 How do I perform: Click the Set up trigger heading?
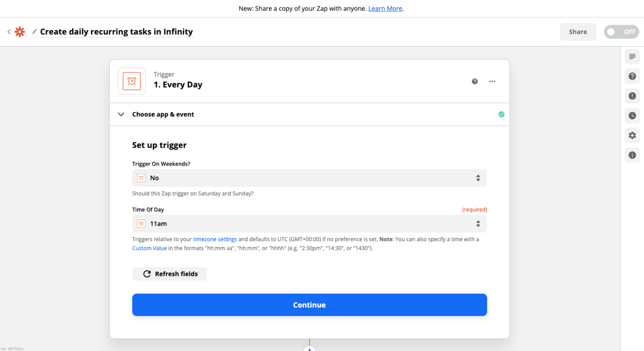[x=160, y=145]
